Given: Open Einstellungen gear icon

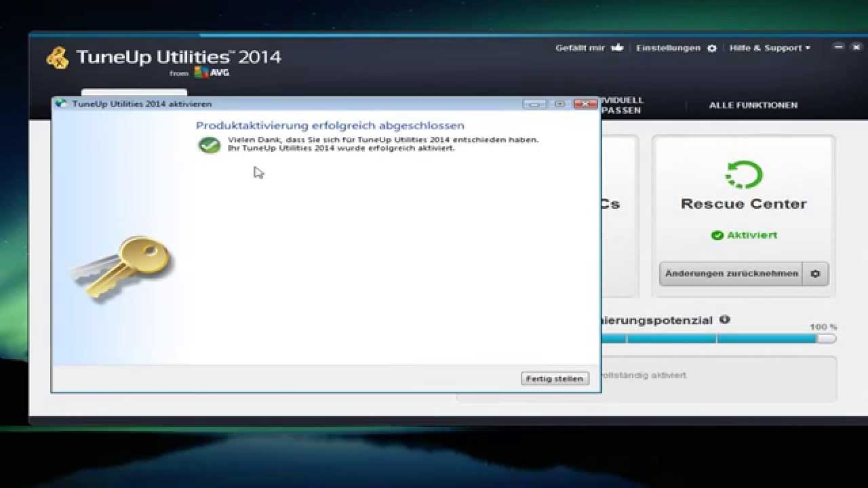Looking at the screenshot, I should [711, 48].
